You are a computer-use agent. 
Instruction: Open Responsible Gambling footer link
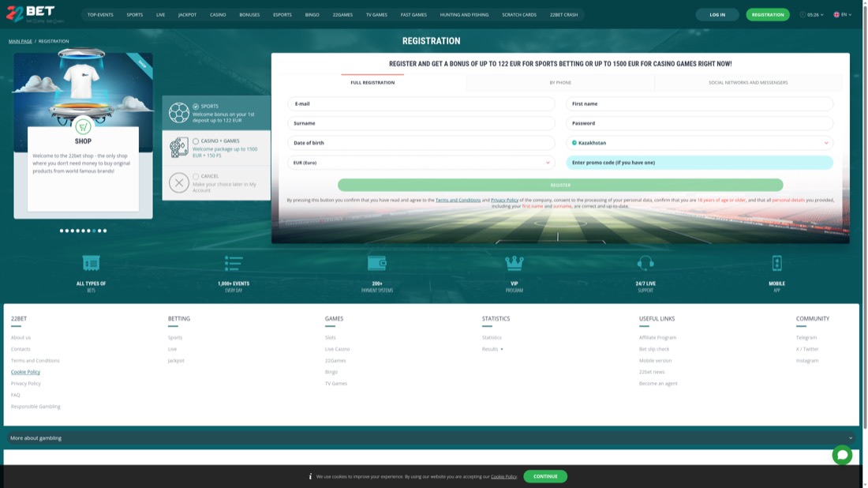(x=36, y=407)
